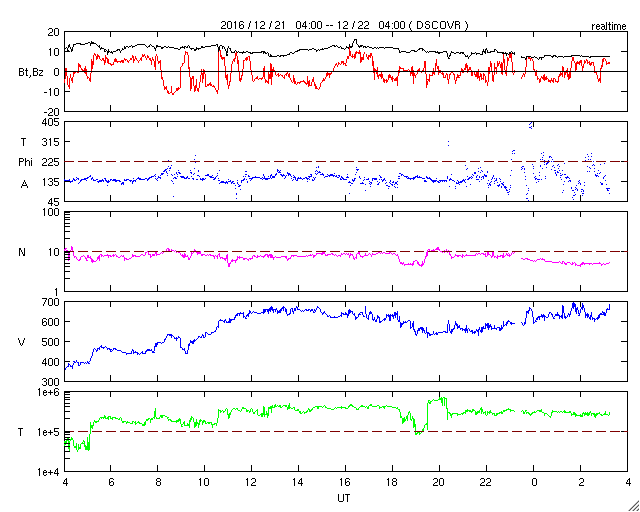
Task: Click the 'Phi' axis label
Action: click(x=25, y=162)
